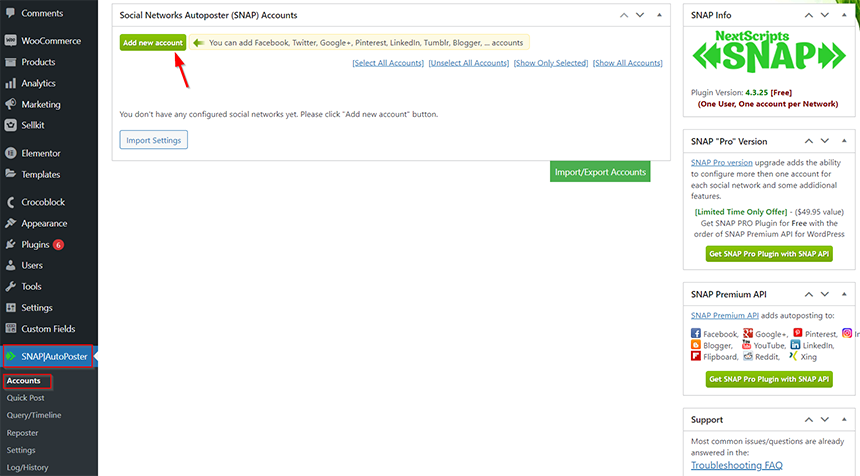Click the Custom Fields grid icon

point(10,328)
